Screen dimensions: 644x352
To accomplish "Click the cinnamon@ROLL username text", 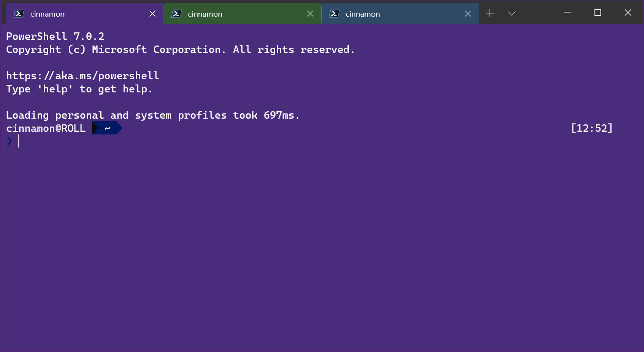I will [x=46, y=128].
